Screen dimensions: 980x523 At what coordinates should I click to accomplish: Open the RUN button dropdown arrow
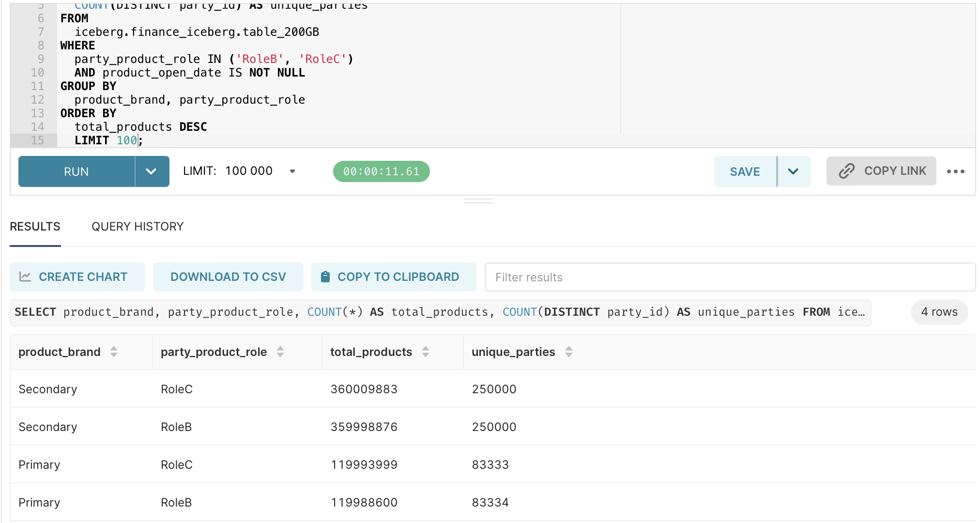point(152,171)
